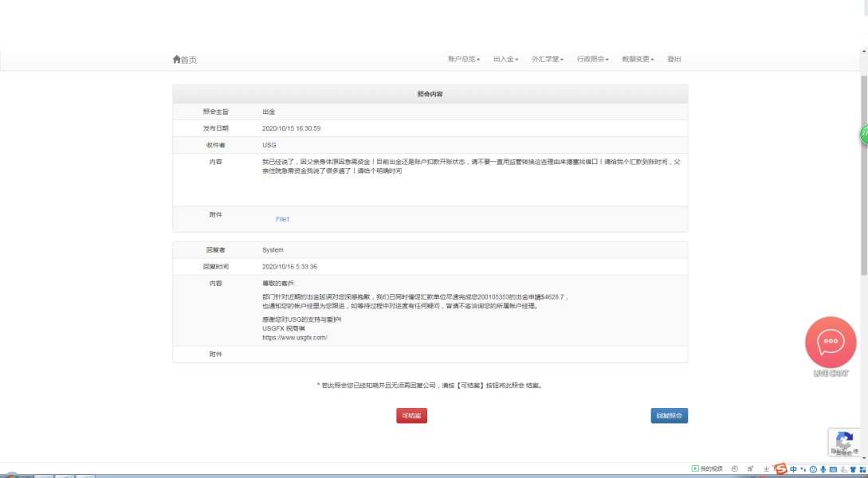Open the File1 attachment link
This screenshot has width=868, height=478.
tap(282, 219)
